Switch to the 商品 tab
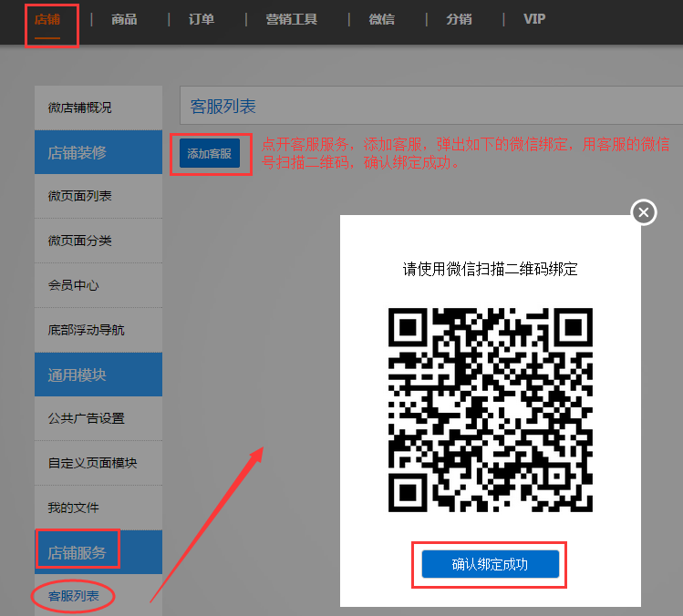This screenshot has height=616, width=683. tap(124, 19)
